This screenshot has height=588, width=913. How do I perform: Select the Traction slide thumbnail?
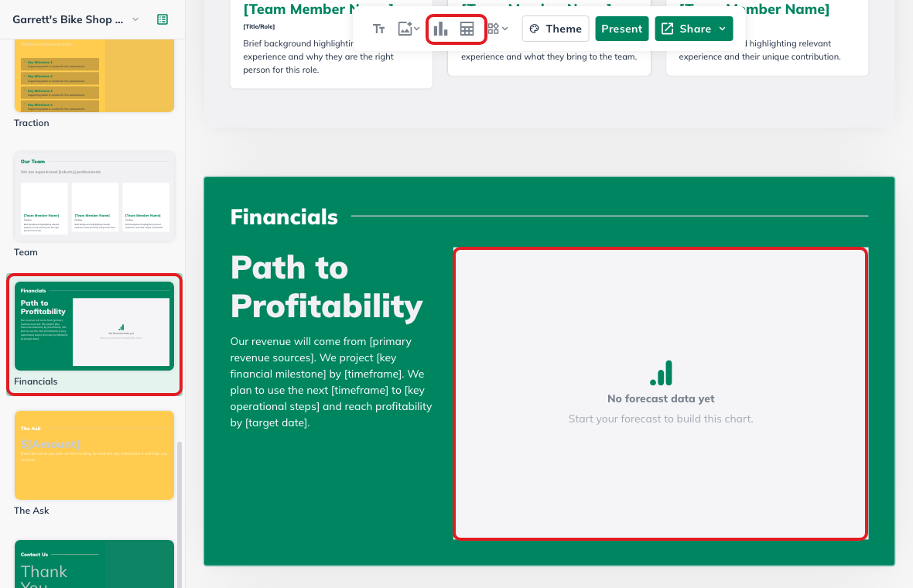[94, 76]
